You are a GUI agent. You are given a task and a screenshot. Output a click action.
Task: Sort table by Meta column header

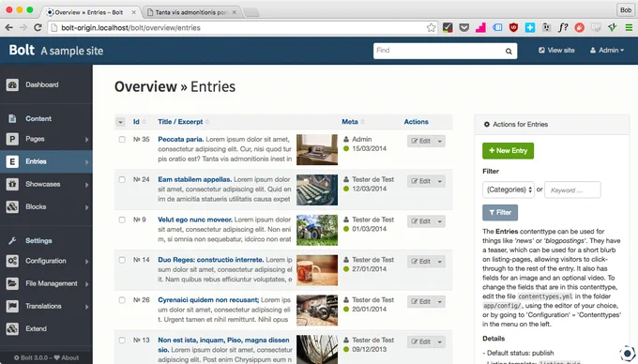pyautogui.click(x=350, y=122)
